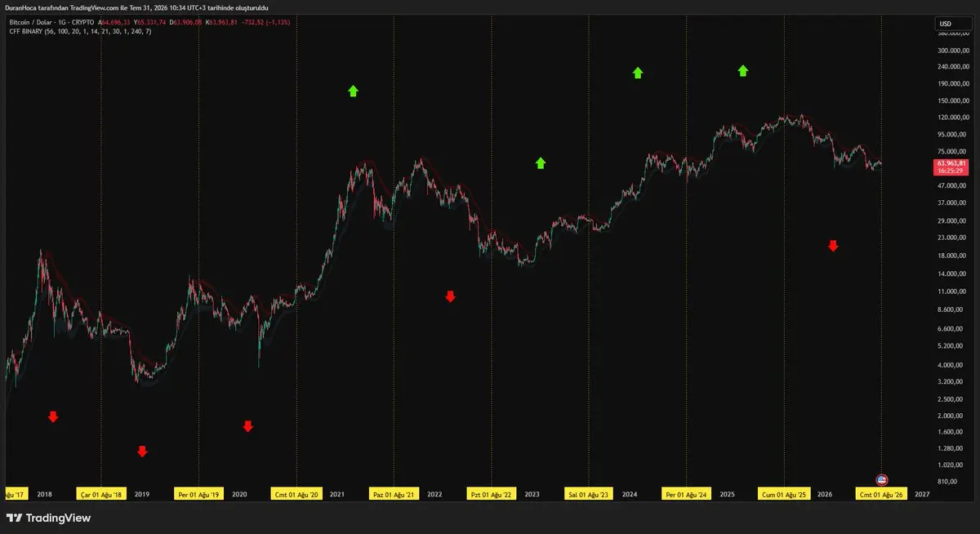Click the Sal 01 Ağu '23 date marker
980x534 pixels.
click(x=589, y=494)
